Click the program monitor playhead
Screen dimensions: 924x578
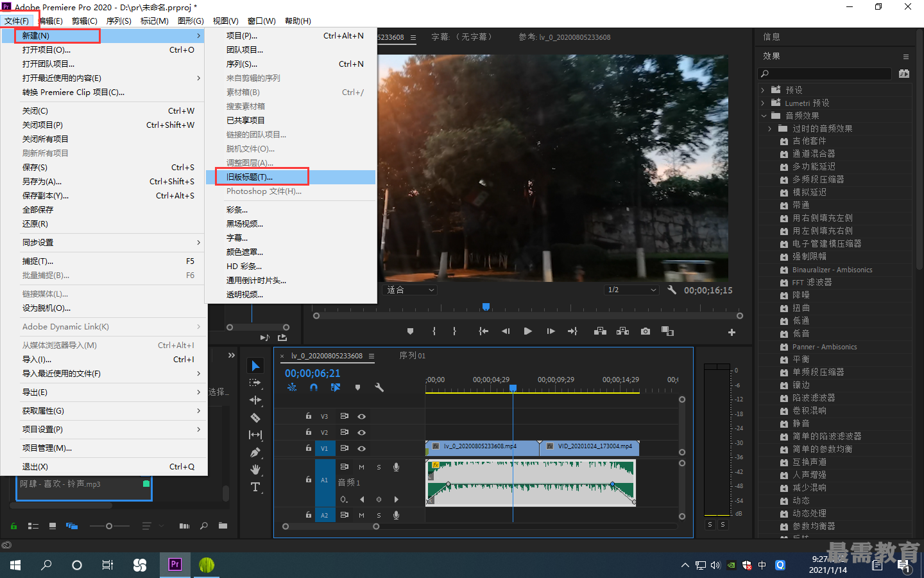tap(486, 307)
